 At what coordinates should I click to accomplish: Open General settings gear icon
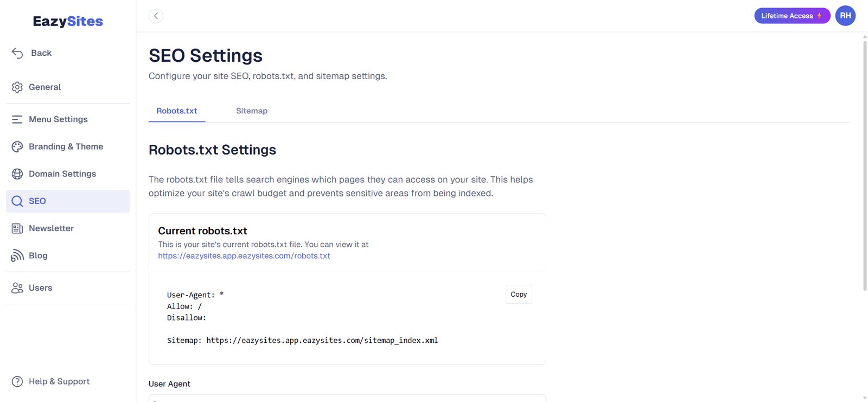[17, 87]
